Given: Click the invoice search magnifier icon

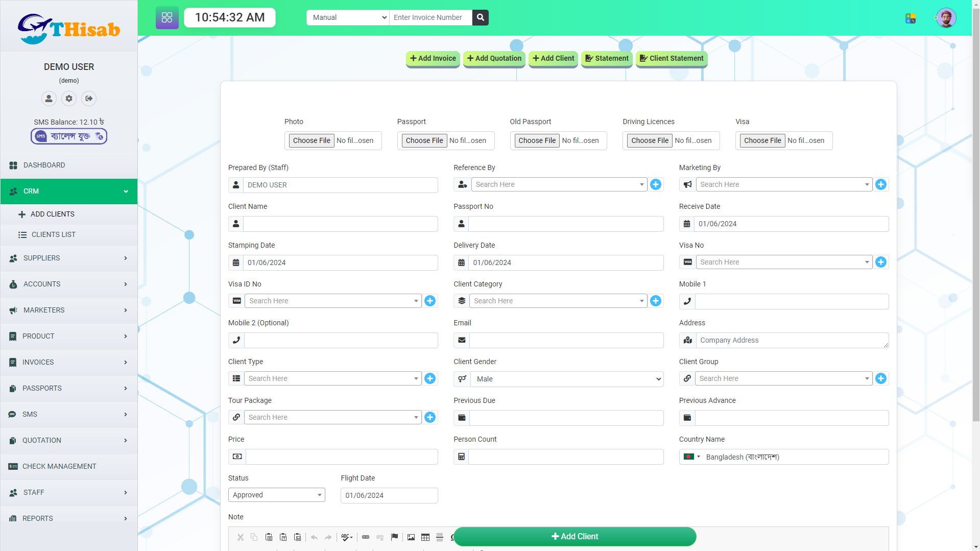Looking at the screenshot, I should tap(480, 17).
